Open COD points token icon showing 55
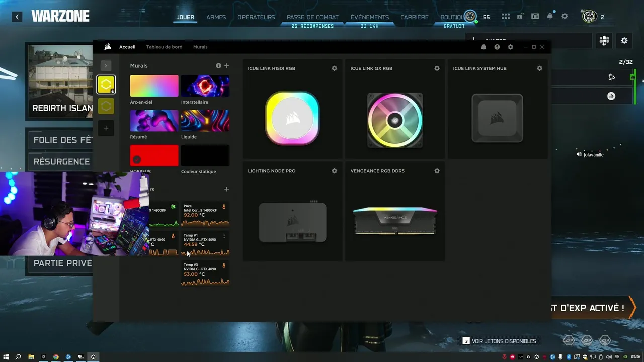 point(470,16)
